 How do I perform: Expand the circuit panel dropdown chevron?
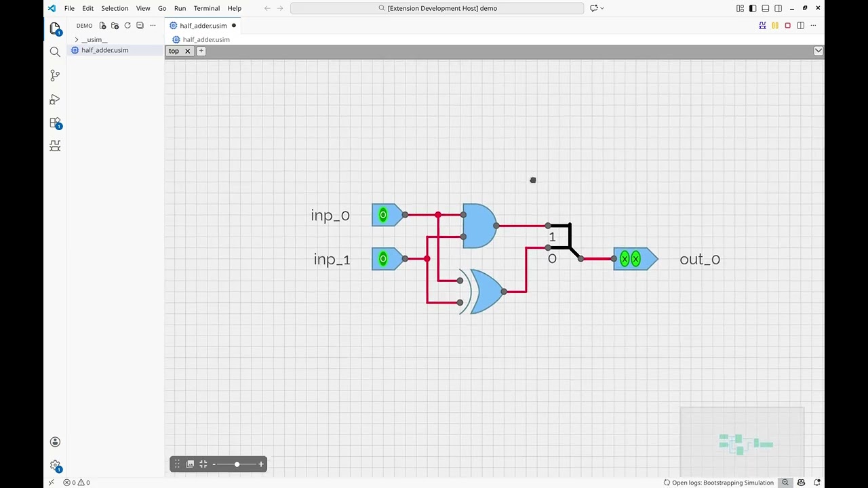pyautogui.click(x=818, y=51)
